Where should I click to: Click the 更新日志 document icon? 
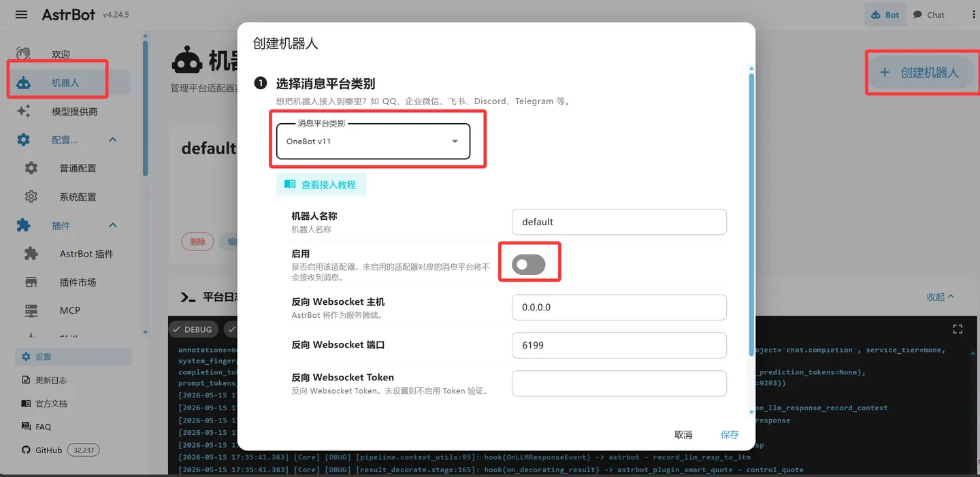click(x=26, y=380)
